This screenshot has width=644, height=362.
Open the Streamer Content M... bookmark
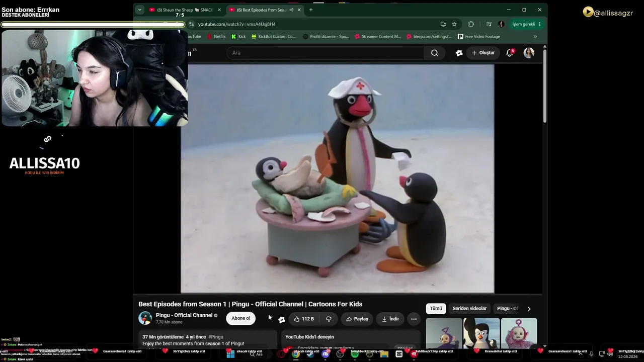click(x=378, y=37)
